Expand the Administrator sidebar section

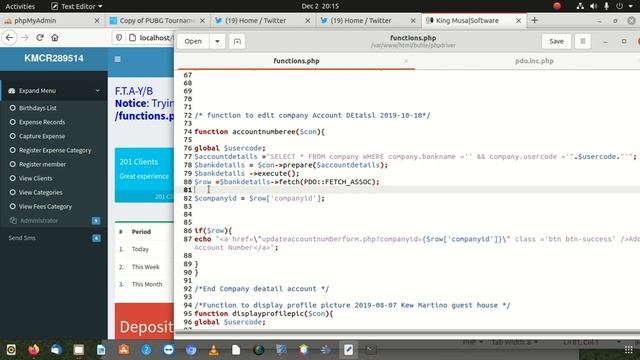click(x=54, y=220)
